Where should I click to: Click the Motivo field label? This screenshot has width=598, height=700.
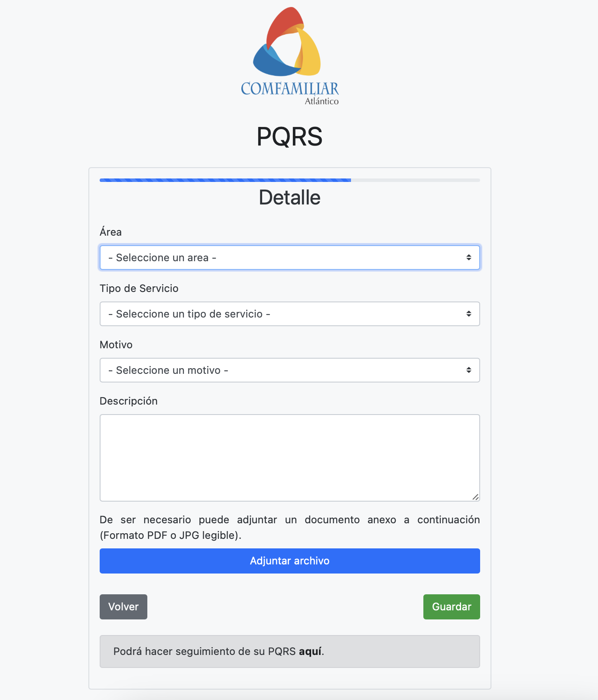[116, 345]
